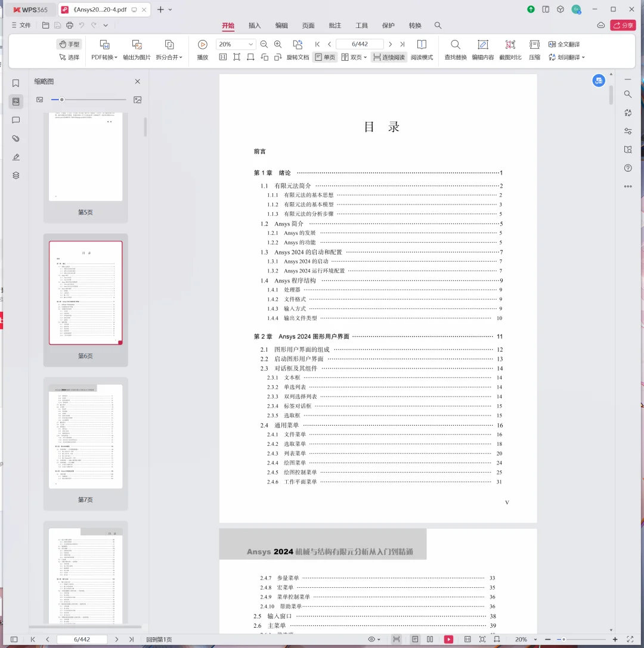Open the attachments paperclip panel
This screenshot has height=648, width=644.
(16, 138)
